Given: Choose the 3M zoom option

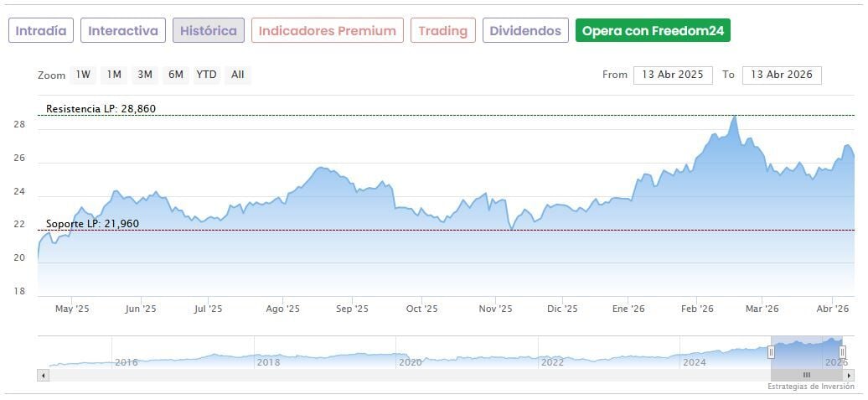Looking at the screenshot, I should click(x=145, y=75).
